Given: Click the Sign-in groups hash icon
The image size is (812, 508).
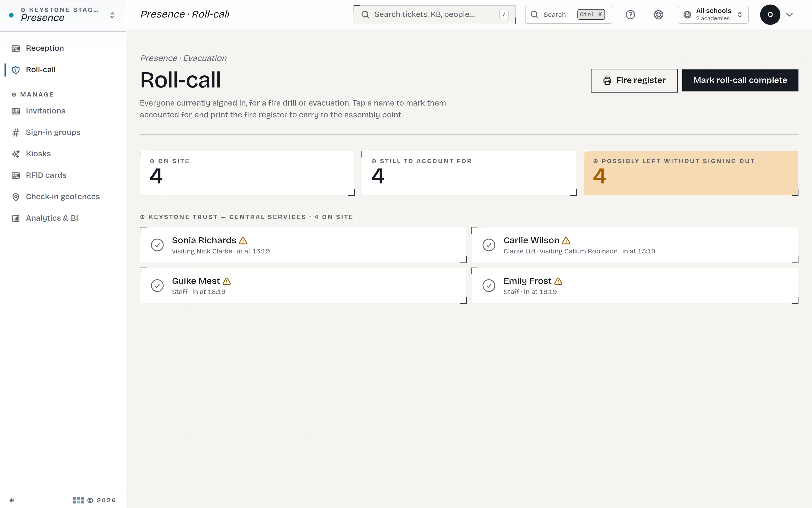Looking at the screenshot, I should (16, 133).
